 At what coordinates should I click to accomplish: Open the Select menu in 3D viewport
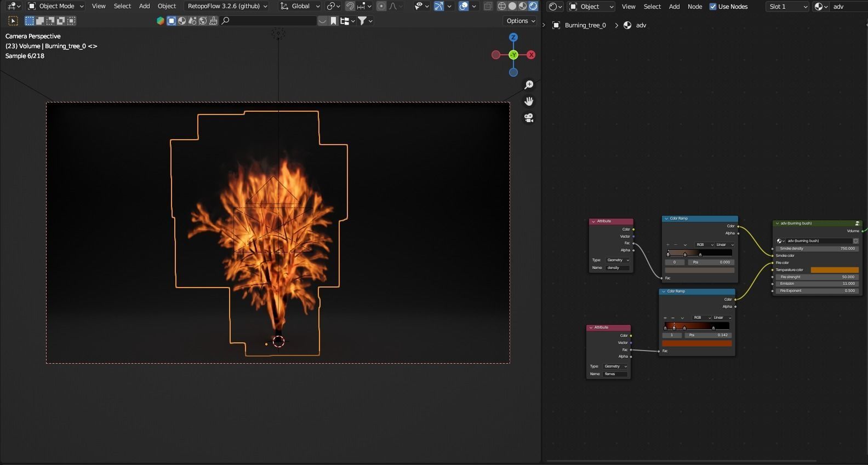point(122,6)
